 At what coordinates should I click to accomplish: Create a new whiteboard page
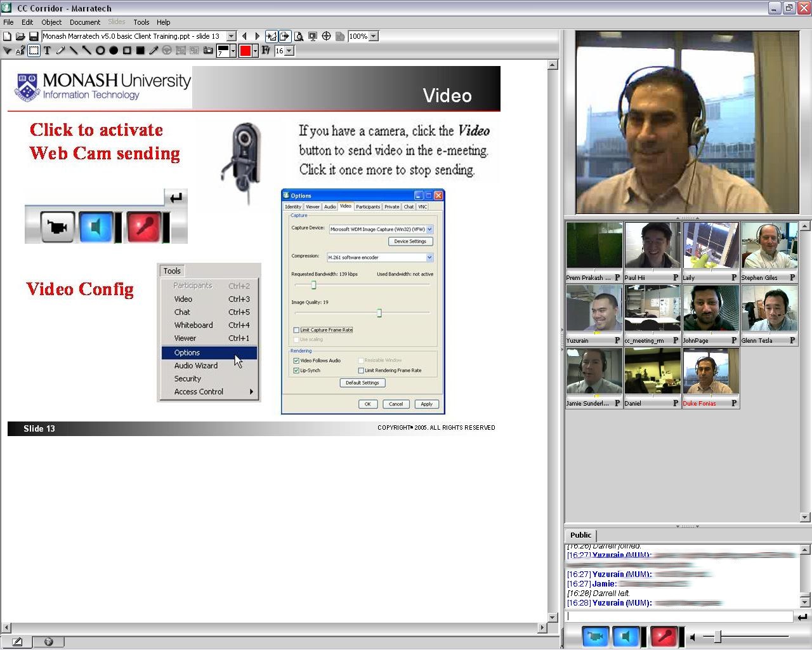(8, 36)
